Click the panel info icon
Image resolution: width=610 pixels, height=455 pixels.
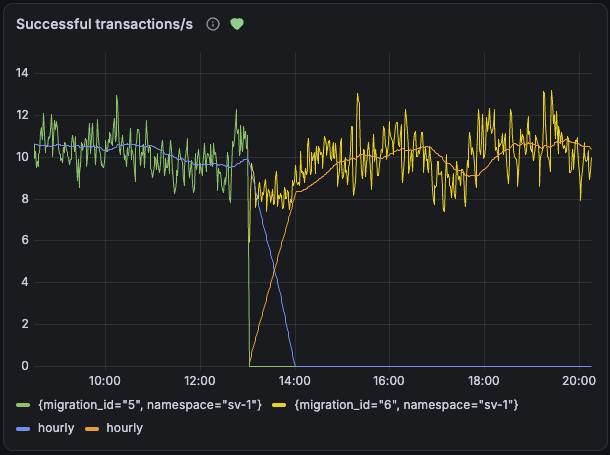(x=213, y=24)
